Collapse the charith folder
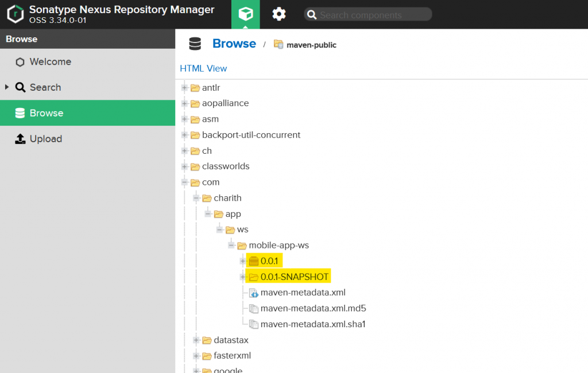588x373 pixels. coord(196,198)
